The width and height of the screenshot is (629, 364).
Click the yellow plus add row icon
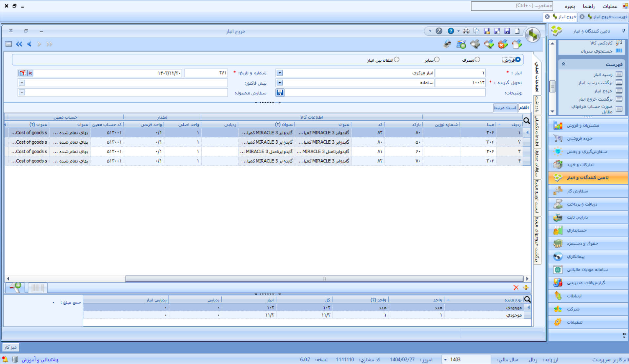pyautogui.click(x=526, y=288)
